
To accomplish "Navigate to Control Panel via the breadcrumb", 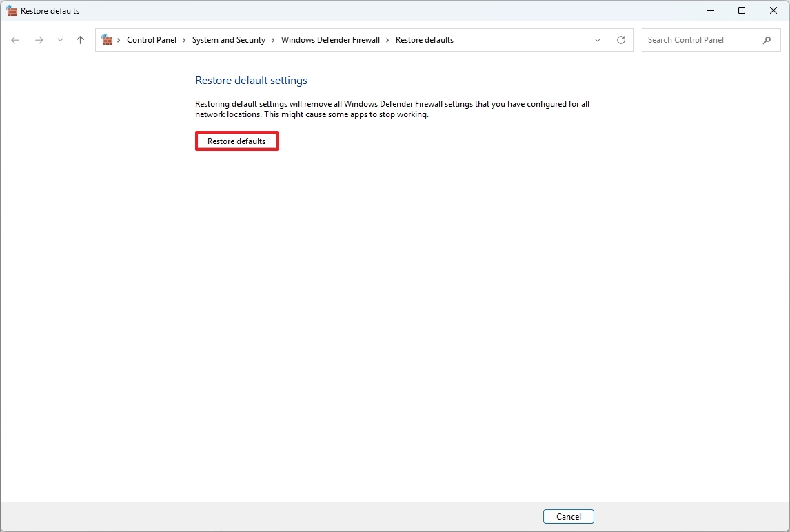I will (152, 39).
